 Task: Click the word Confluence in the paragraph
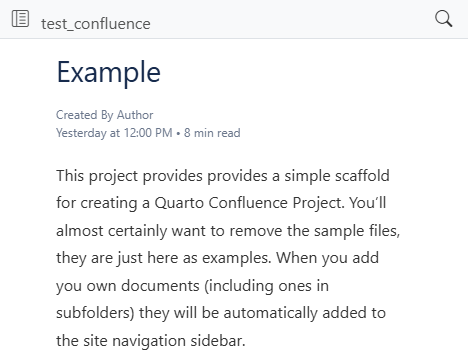[248, 203]
